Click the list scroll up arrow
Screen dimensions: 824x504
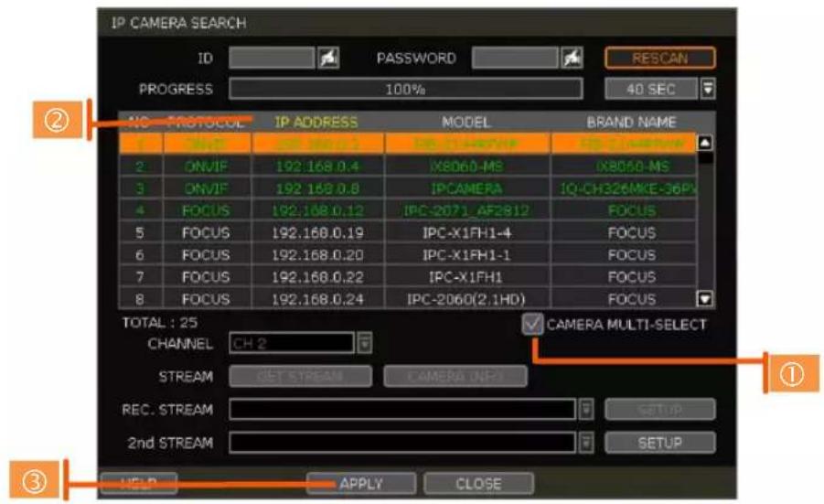click(x=705, y=143)
